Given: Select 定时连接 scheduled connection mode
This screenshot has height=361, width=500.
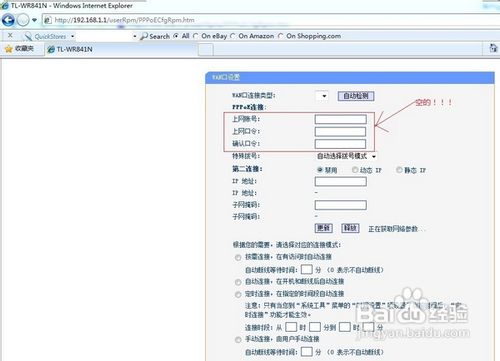Looking at the screenshot, I should click(238, 295).
